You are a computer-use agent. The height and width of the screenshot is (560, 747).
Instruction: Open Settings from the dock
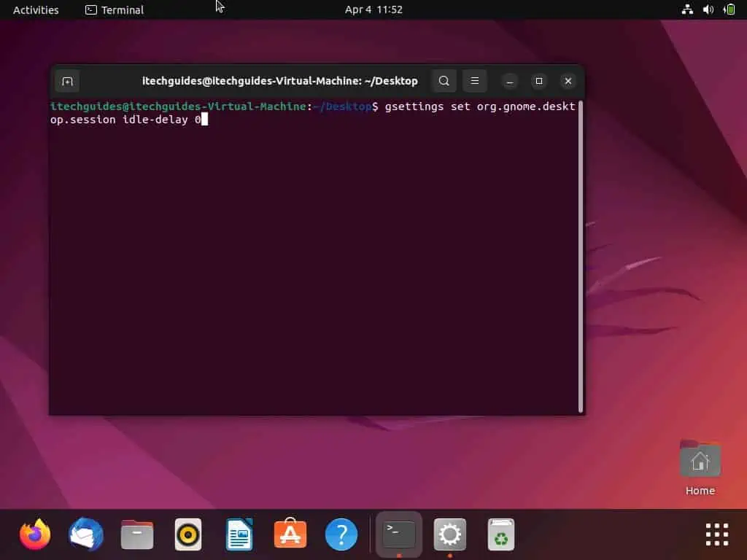click(449, 534)
